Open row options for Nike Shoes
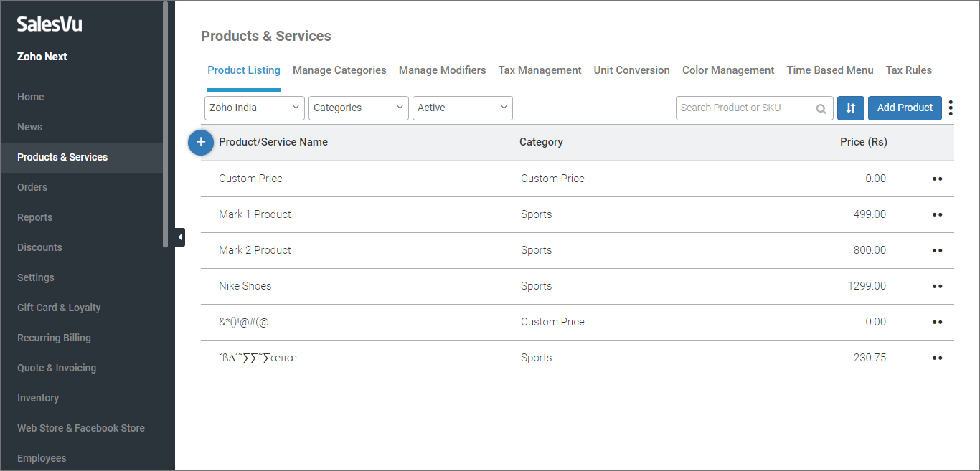 click(937, 286)
